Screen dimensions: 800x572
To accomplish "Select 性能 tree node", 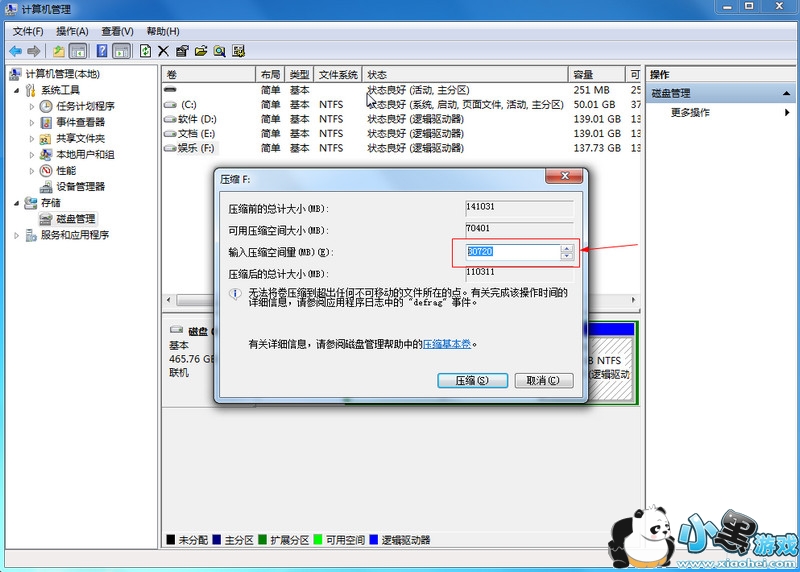I will [66, 170].
